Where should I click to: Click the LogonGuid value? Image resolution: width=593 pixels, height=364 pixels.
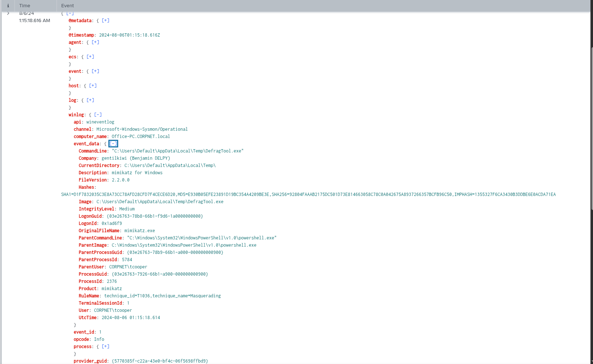click(155, 216)
